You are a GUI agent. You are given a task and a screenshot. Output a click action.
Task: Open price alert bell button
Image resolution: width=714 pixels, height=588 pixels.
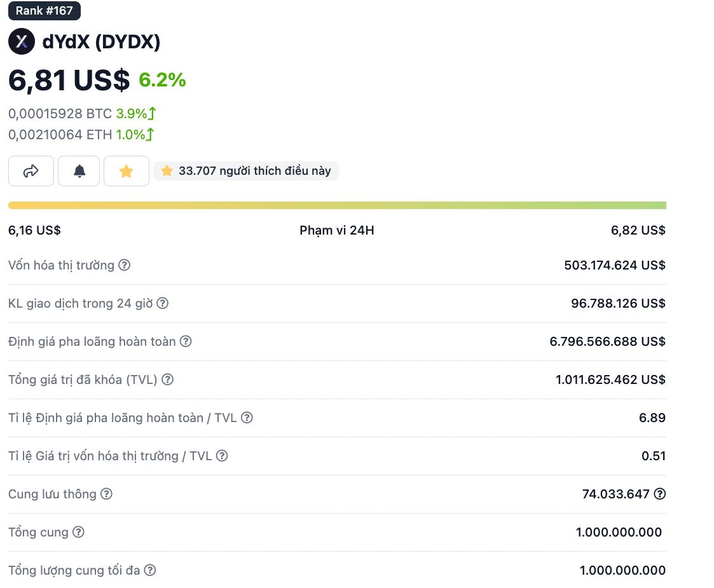point(79,171)
